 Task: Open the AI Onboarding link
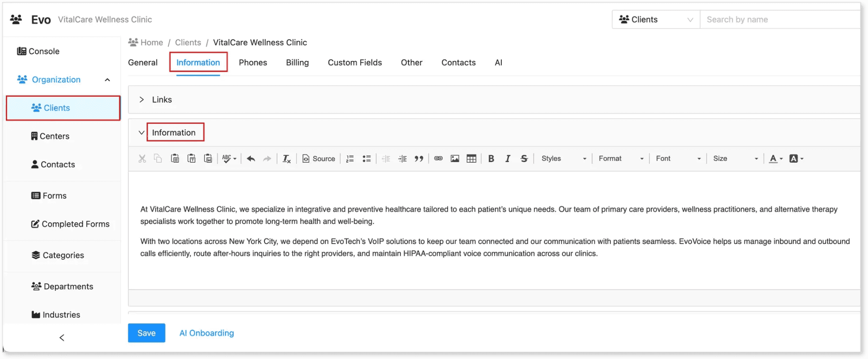pos(207,333)
